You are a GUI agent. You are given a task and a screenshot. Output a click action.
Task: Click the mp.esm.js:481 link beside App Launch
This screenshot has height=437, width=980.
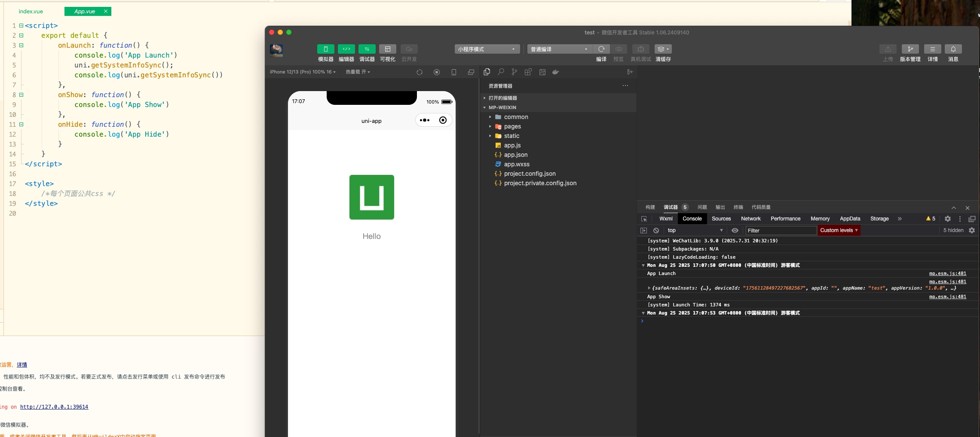[x=947, y=273]
